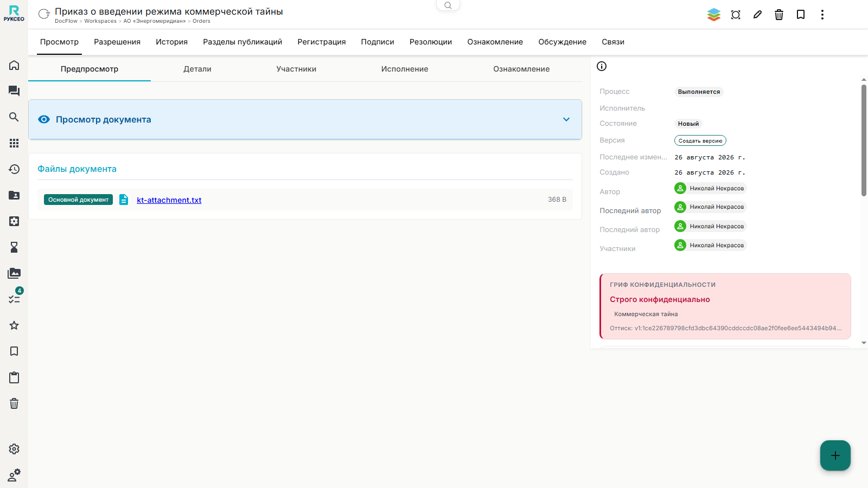Switch to the Разрешения tab
This screenshot has height=488, width=868.
click(x=117, y=42)
